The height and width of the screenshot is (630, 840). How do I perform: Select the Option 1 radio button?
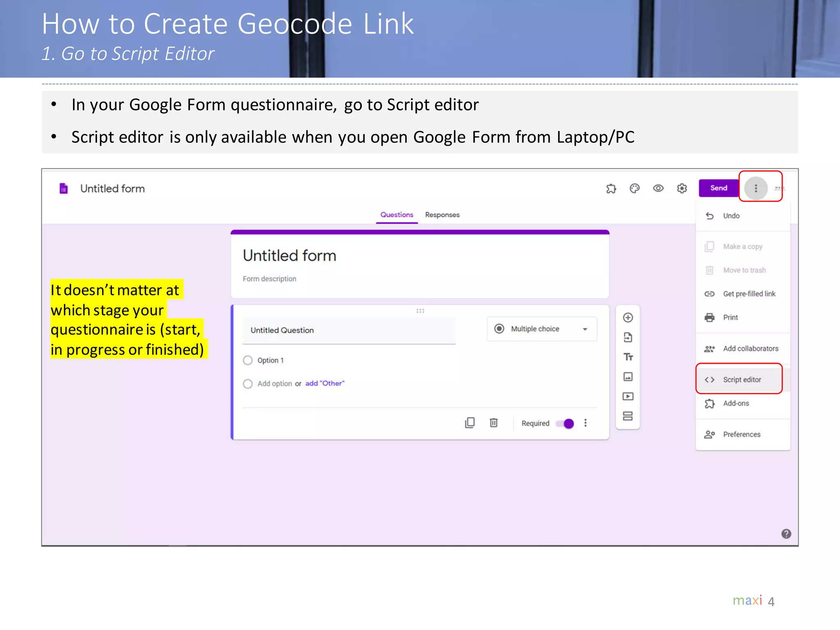click(248, 360)
